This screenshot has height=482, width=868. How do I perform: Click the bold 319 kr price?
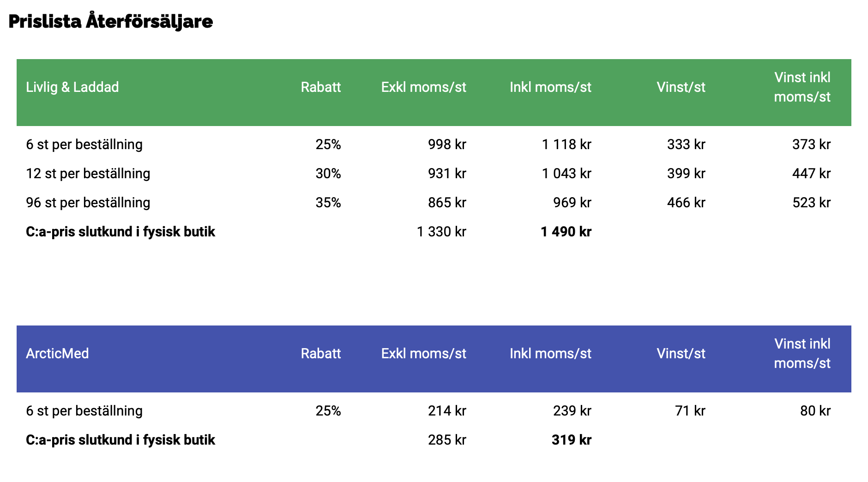(x=572, y=440)
